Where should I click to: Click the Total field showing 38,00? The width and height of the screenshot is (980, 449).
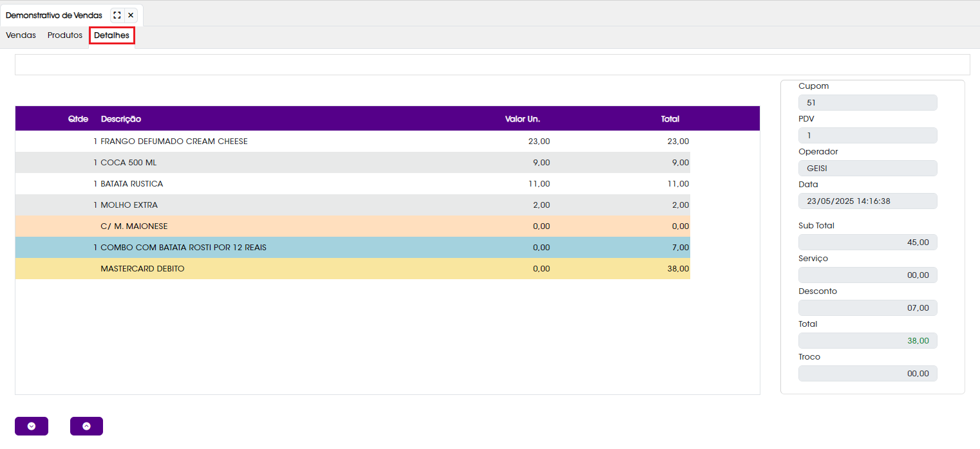(x=867, y=340)
